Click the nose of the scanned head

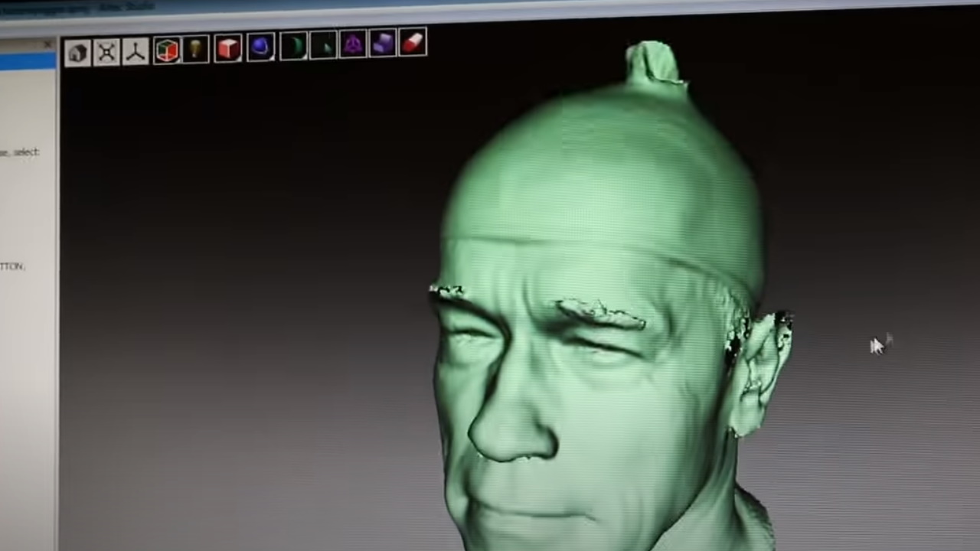tap(509, 429)
